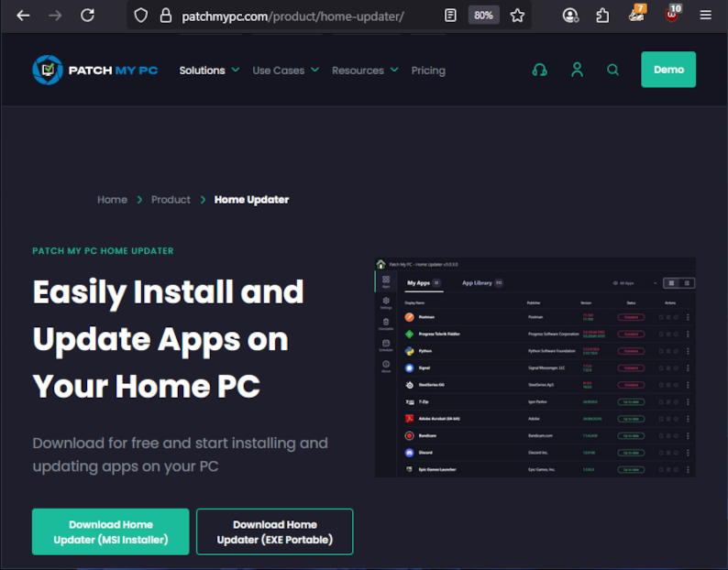
Task: Click the Discord app icon in the list
Action: [409, 453]
